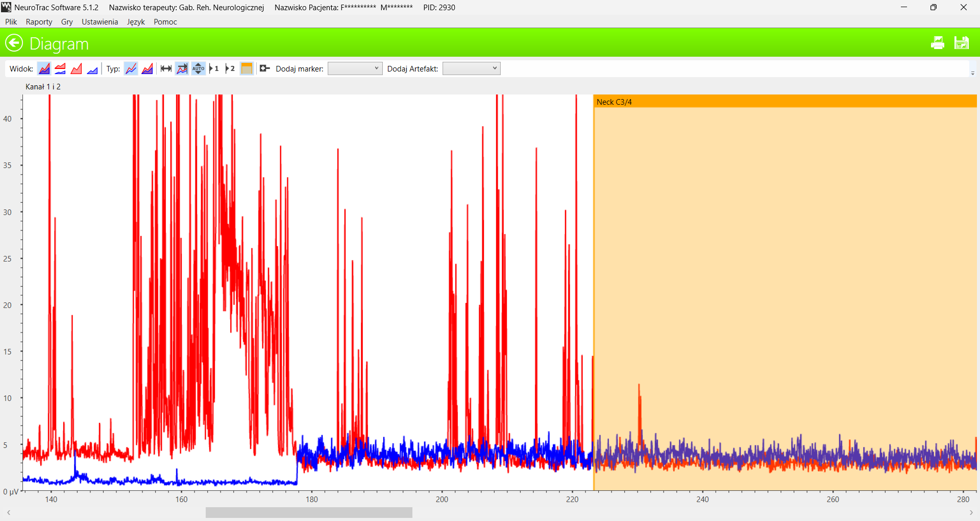Viewport: 980px width, 521px height.
Task: Expand the toolbar overflow arrow at right
Action: click(x=972, y=74)
